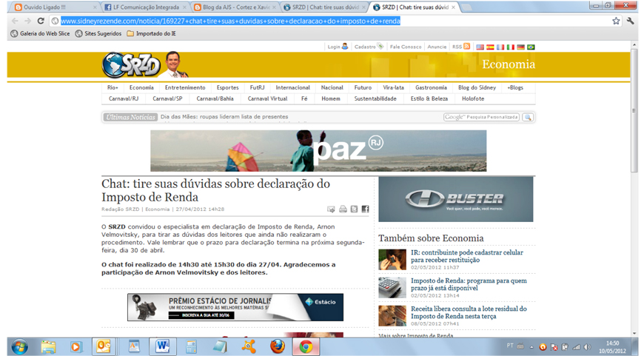This screenshot has height=356, width=644.
Task: Switch language with the United States flag
Action: point(480,47)
